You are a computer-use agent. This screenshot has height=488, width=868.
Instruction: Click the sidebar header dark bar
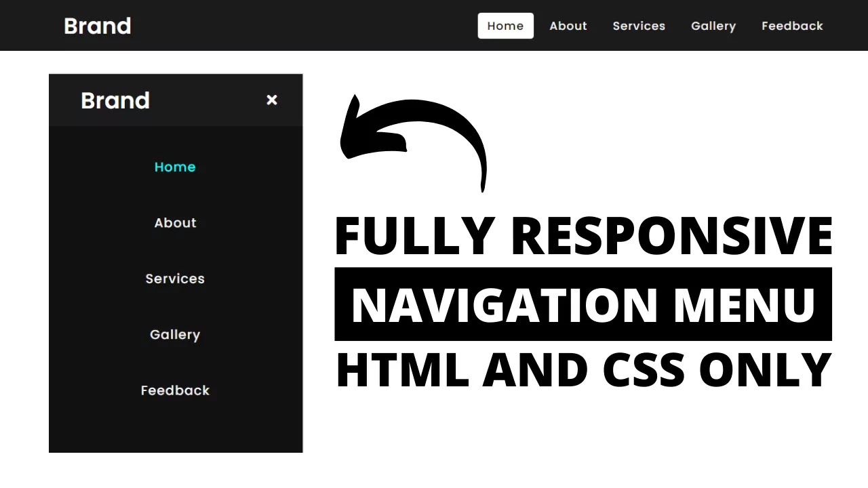click(x=203, y=100)
